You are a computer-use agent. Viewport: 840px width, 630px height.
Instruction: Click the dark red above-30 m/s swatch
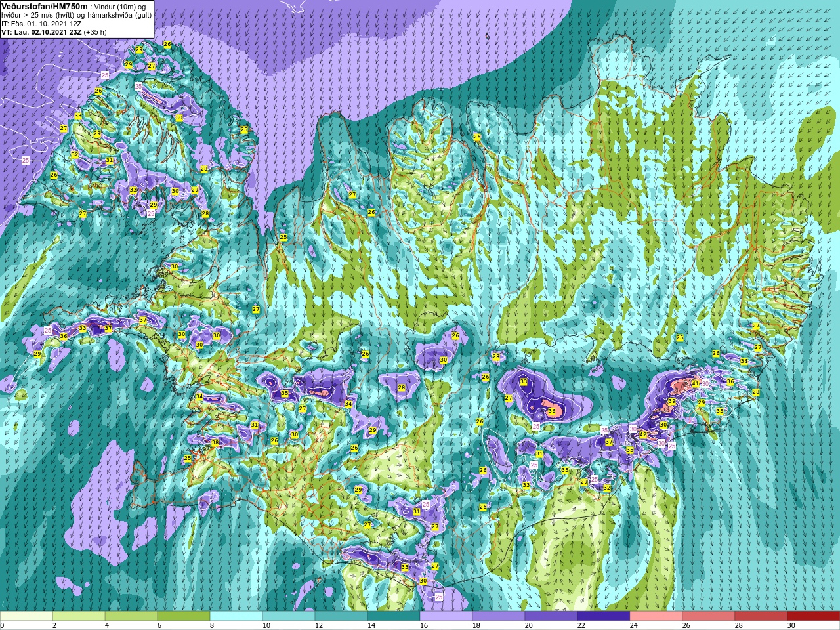coord(814,616)
